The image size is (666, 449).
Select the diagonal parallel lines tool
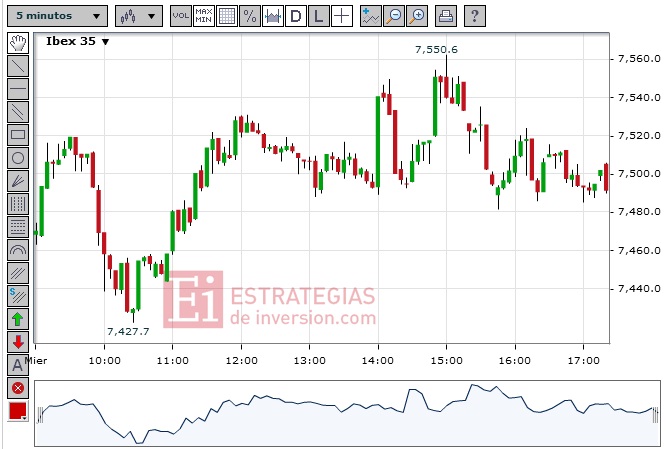(x=18, y=273)
